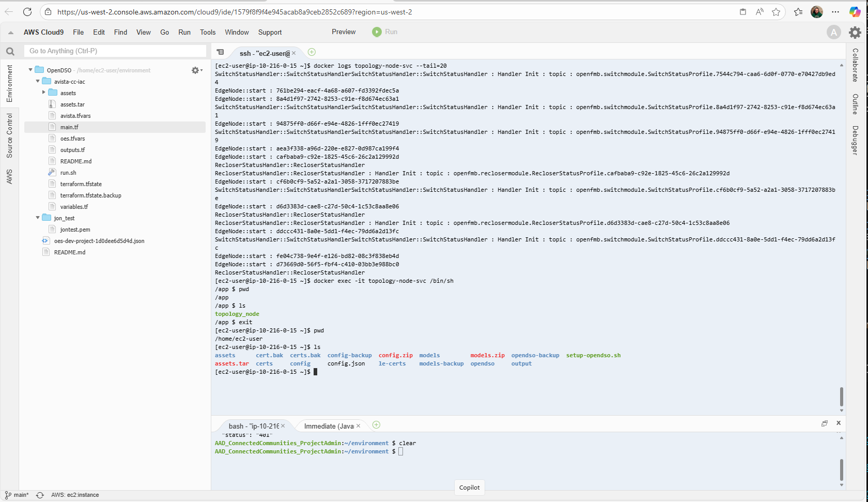Open the user account A avatar
Viewport: 868px width, 502px height.
tap(833, 33)
